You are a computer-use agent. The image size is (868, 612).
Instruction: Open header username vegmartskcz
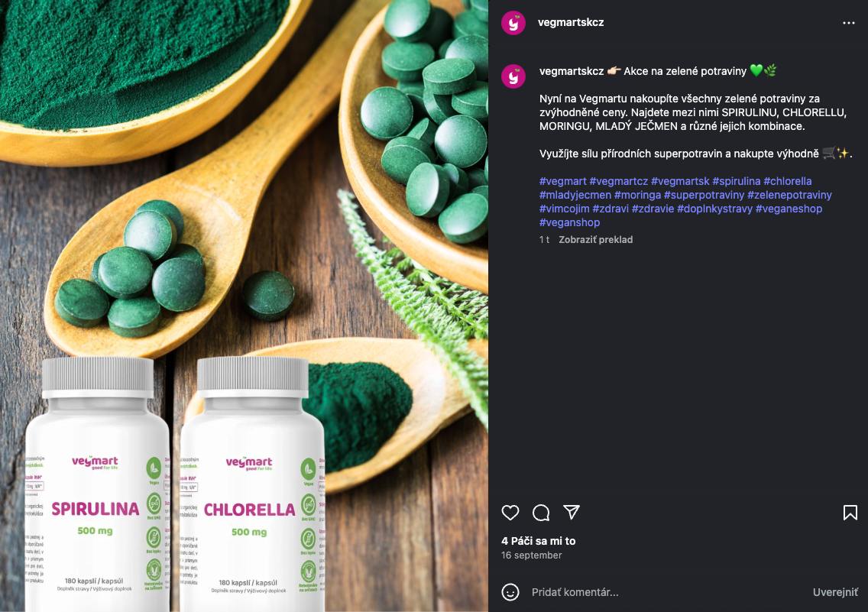pos(571,23)
